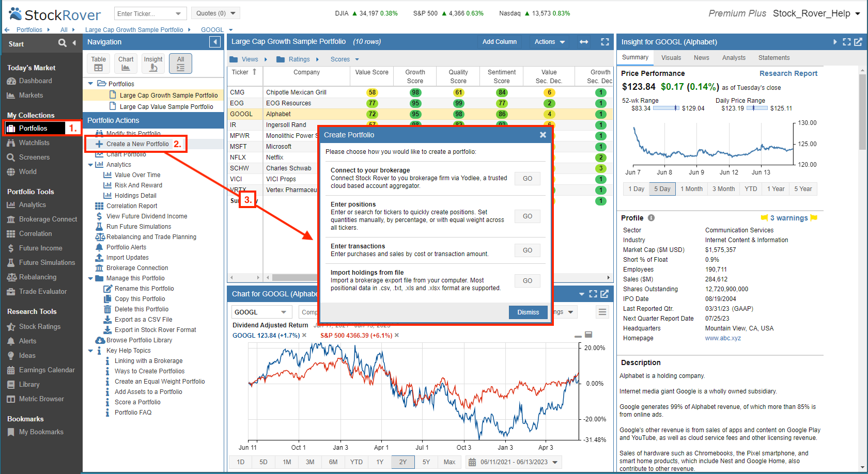This screenshot has width=868, height=474.
Task: Collapse the Analytics tree node
Action: (x=91, y=165)
